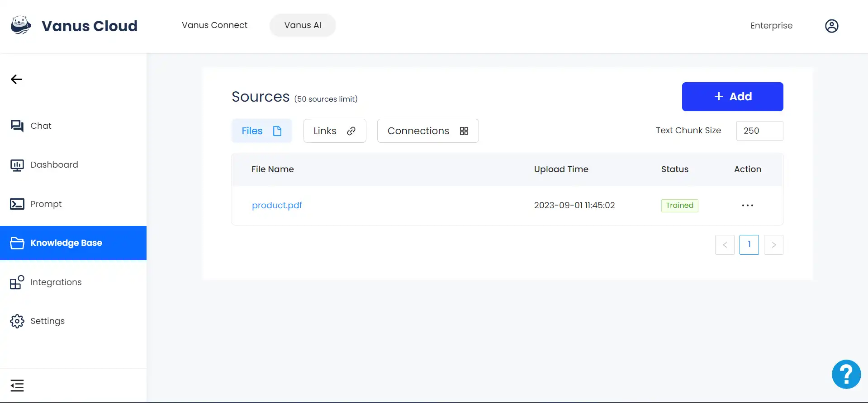Click the Upload Time column header

tap(561, 169)
